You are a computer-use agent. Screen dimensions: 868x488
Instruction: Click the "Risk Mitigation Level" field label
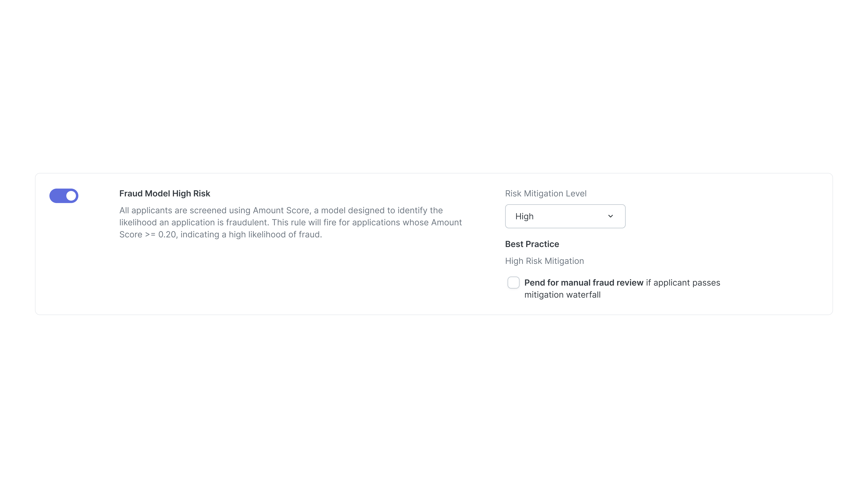coord(546,194)
